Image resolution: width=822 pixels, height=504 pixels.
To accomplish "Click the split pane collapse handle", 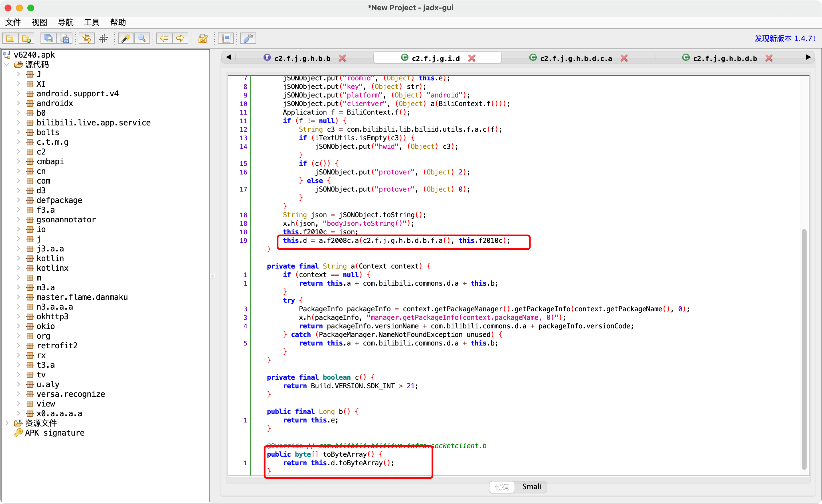I will [212, 276].
